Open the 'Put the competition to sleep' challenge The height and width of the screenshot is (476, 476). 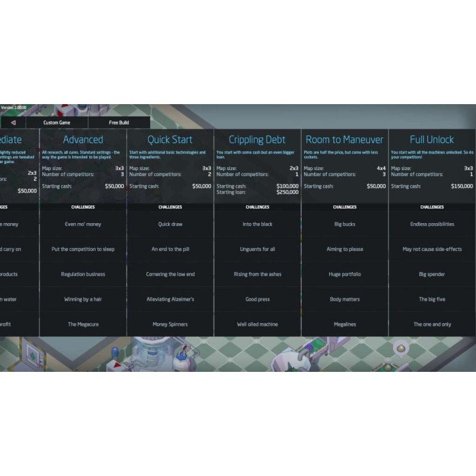tap(83, 249)
